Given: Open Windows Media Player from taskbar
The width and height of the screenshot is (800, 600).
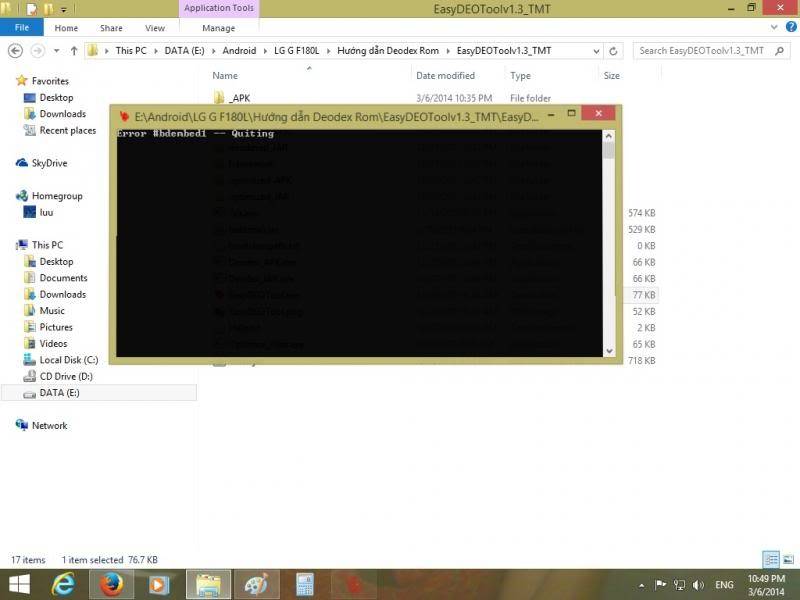Looking at the screenshot, I should [x=158, y=584].
